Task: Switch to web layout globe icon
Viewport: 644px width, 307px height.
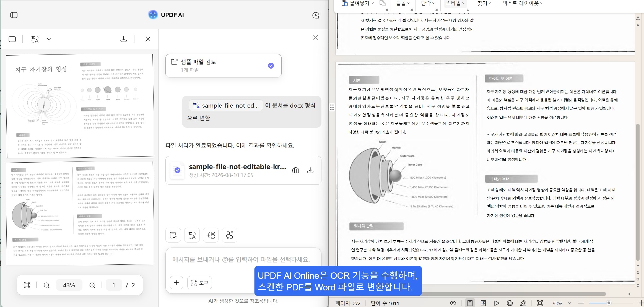Action: pos(510,303)
